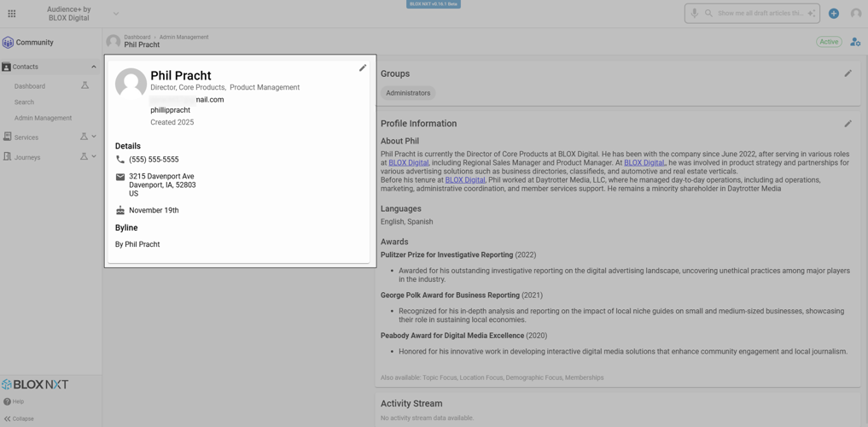Select Contacts in the sidebar
The image size is (868, 427).
click(x=26, y=67)
